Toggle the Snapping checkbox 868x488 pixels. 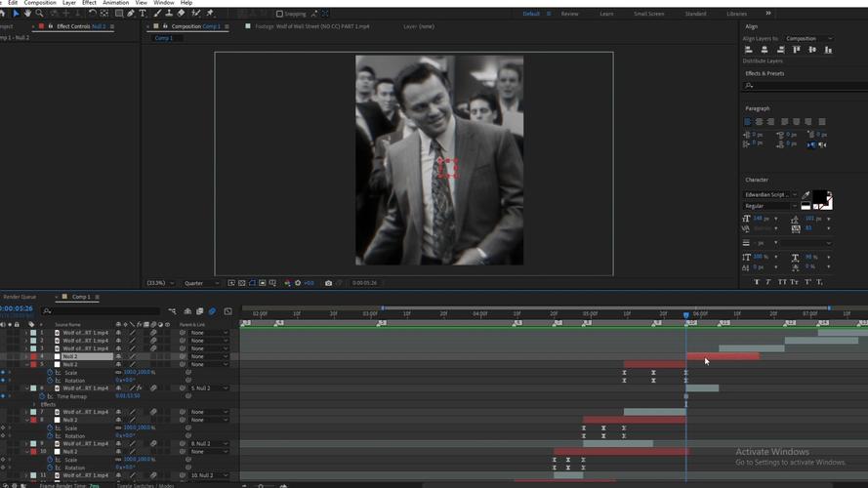click(279, 14)
